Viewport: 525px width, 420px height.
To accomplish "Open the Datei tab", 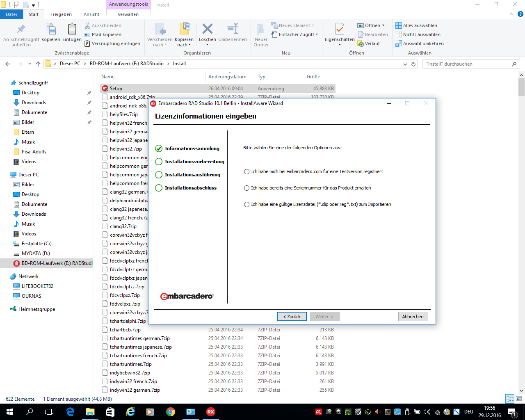I will 11,14.
